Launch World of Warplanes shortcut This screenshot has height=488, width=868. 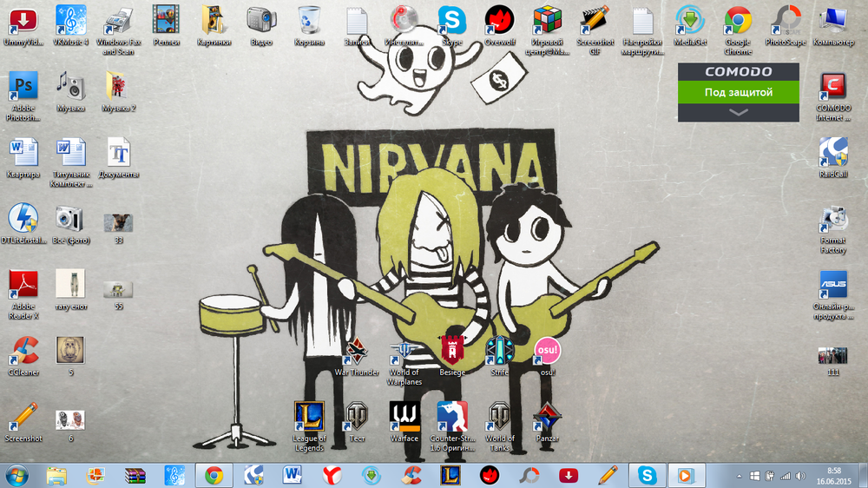(404, 361)
